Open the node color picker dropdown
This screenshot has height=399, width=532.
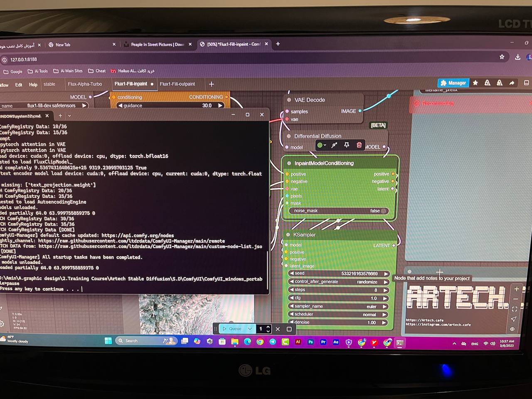click(x=321, y=145)
